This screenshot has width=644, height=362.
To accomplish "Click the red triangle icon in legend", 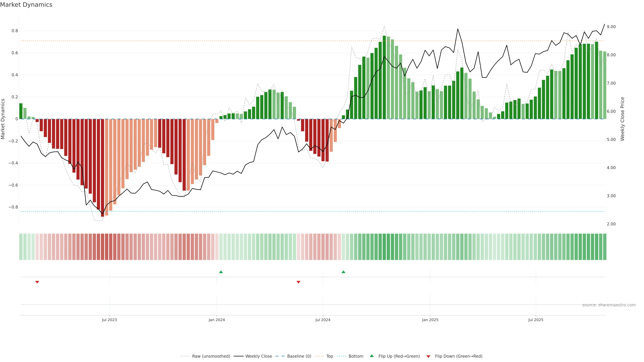I will click(428, 356).
